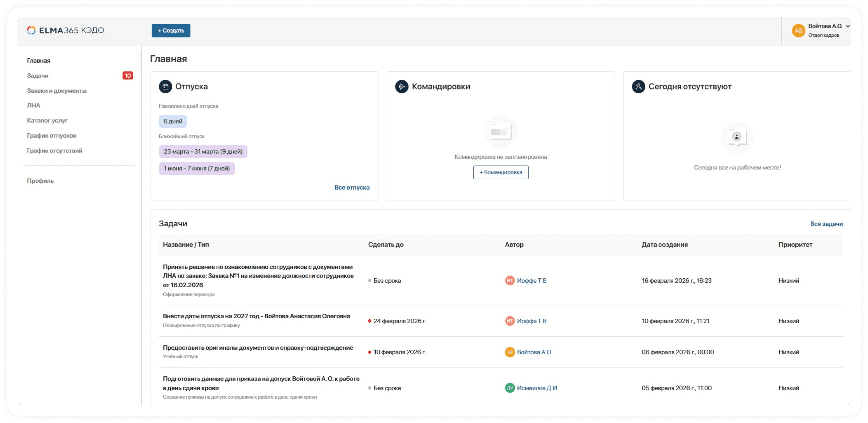The image size is (868, 423).
Task: Click the orange AB user avatar
Action: [x=798, y=31]
